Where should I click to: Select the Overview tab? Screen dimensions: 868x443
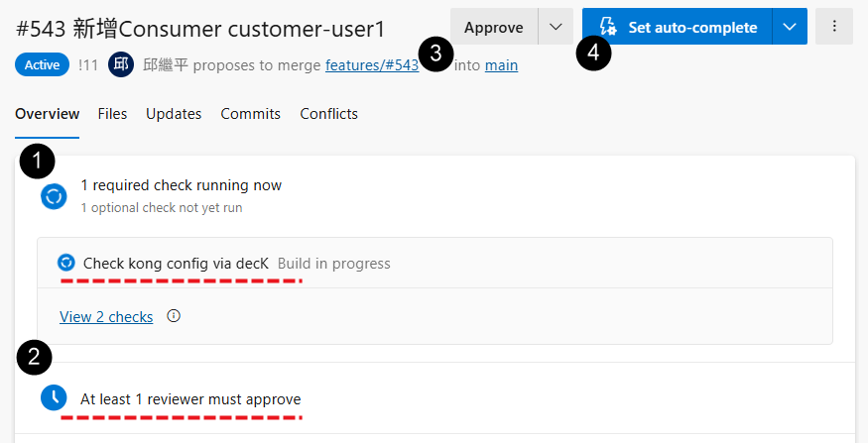(x=47, y=114)
